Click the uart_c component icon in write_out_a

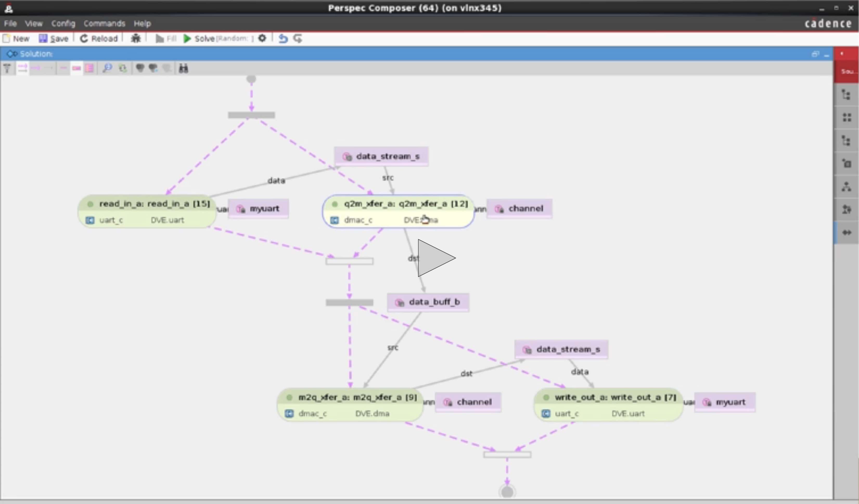tap(546, 414)
